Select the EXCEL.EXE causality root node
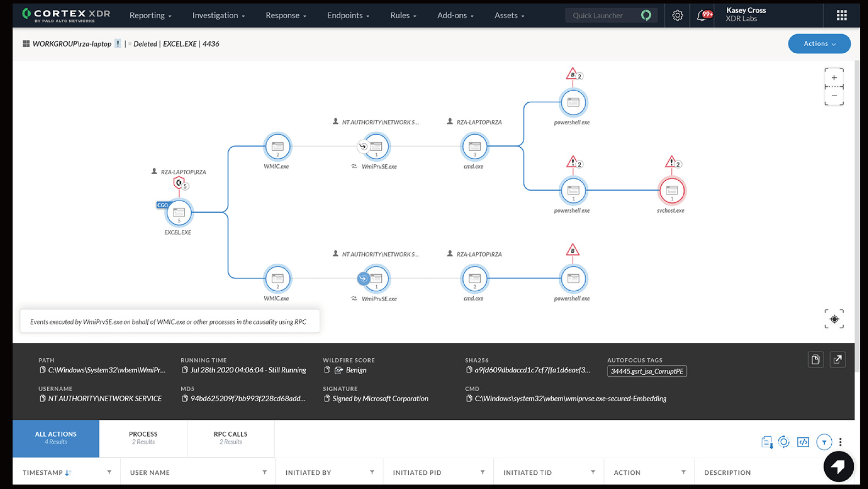This screenshot has height=489, width=868. click(179, 213)
